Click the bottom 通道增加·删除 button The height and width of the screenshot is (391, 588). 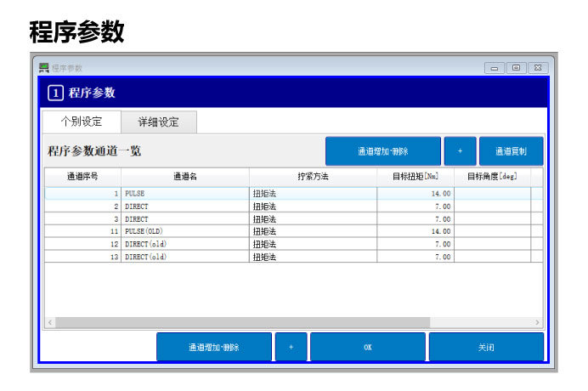click(x=214, y=347)
